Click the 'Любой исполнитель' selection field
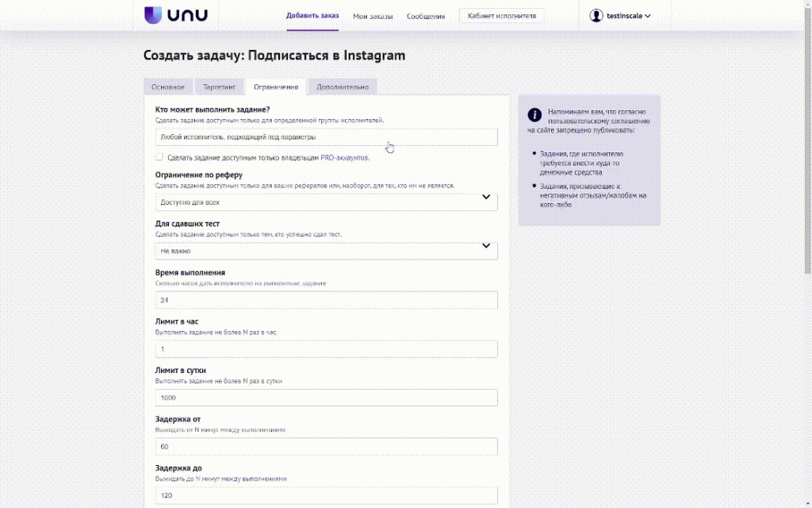The height and width of the screenshot is (508, 812). (326, 137)
